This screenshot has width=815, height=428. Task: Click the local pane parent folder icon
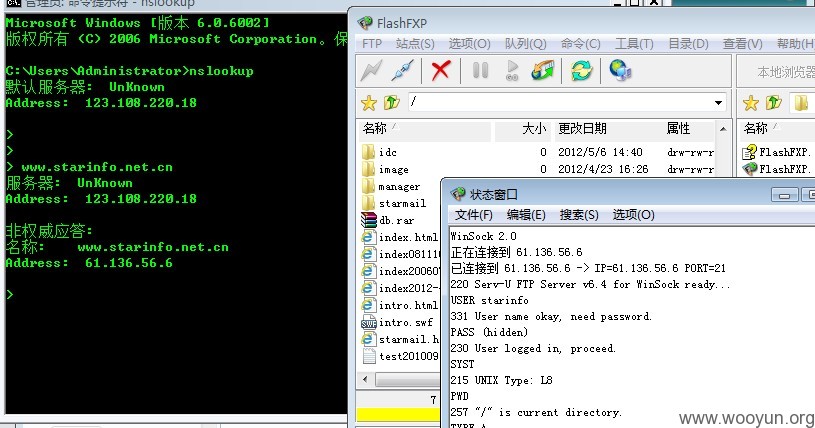[x=773, y=102]
